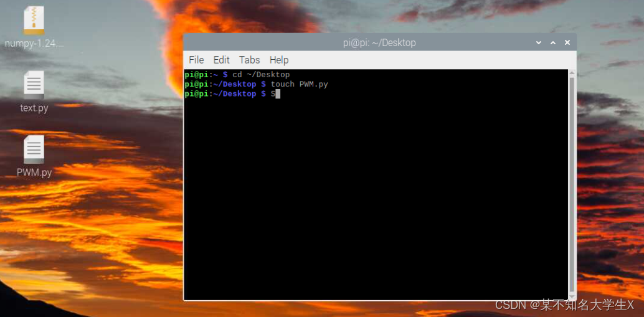Open the File menu in terminal
This screenshot has height=317, width=644.
pos(196,60)
